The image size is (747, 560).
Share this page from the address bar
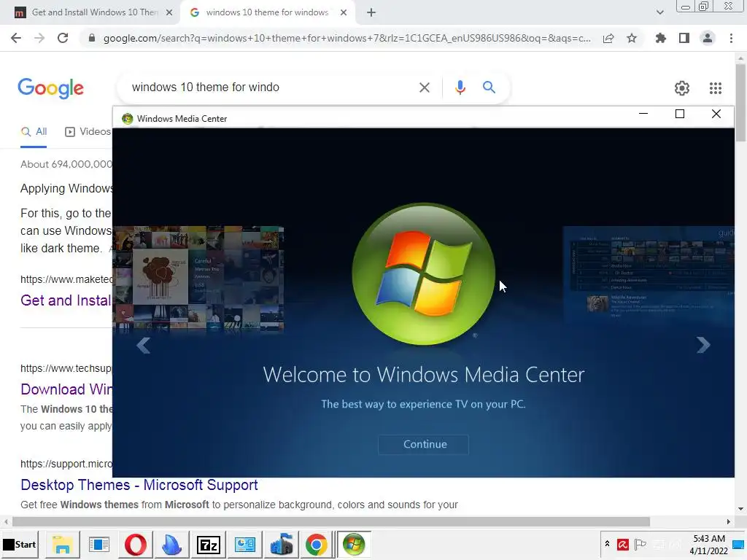click(x=608, y=39)
